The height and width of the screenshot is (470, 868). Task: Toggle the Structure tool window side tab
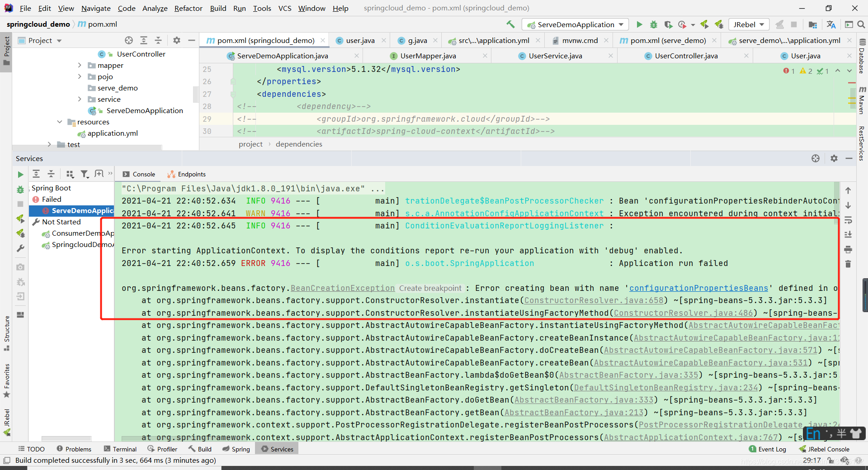coord(6,333)
